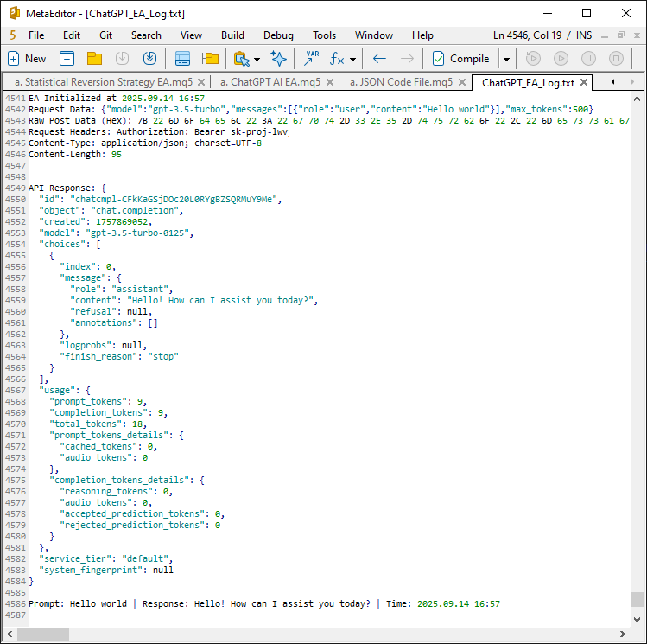This screenshot has width=647, height=644.
Task: Open the Debug menu
Action: click(x=278, y=35)
